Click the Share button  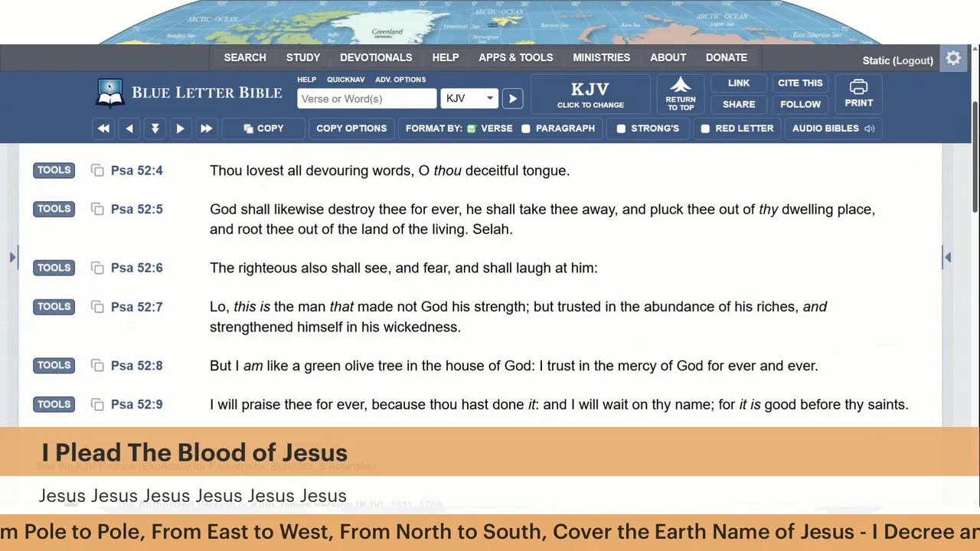[739, 104]
